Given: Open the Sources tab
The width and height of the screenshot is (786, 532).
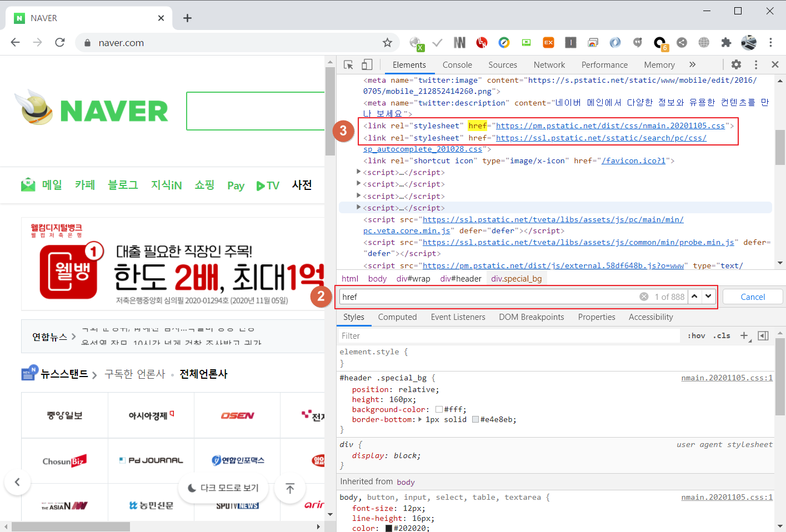Looking at the screenshot, I should coord(503,65).
